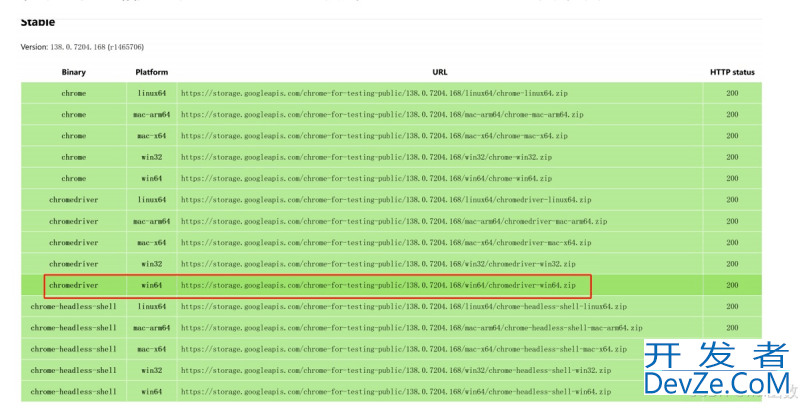Select 'chrome-headless-shell' binary cell in win64 row
This screenshot has height=405, width=800.
pos(73,392)
